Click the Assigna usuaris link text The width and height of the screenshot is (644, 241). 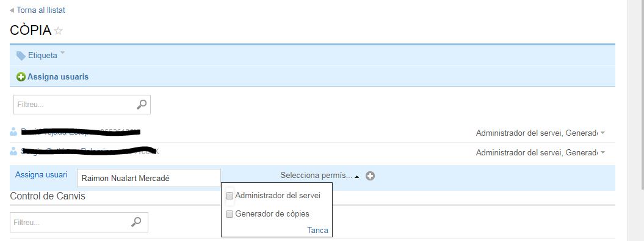[x=58, y=77]
